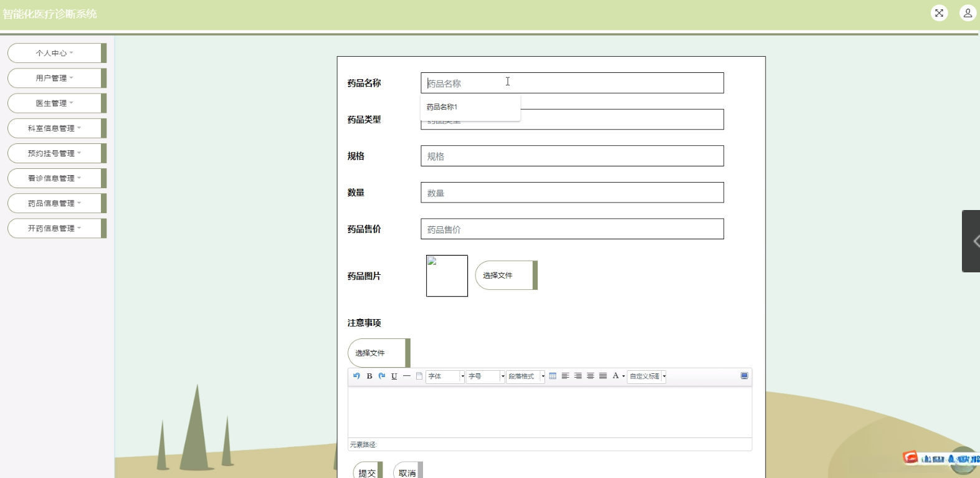
Task: Select autocomplete suggestion 药品名称1
Action: point(470,107)
